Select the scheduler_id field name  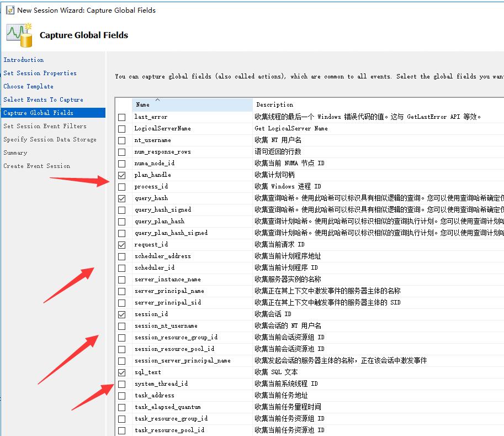pyautogui.click(x=154, y=267)
